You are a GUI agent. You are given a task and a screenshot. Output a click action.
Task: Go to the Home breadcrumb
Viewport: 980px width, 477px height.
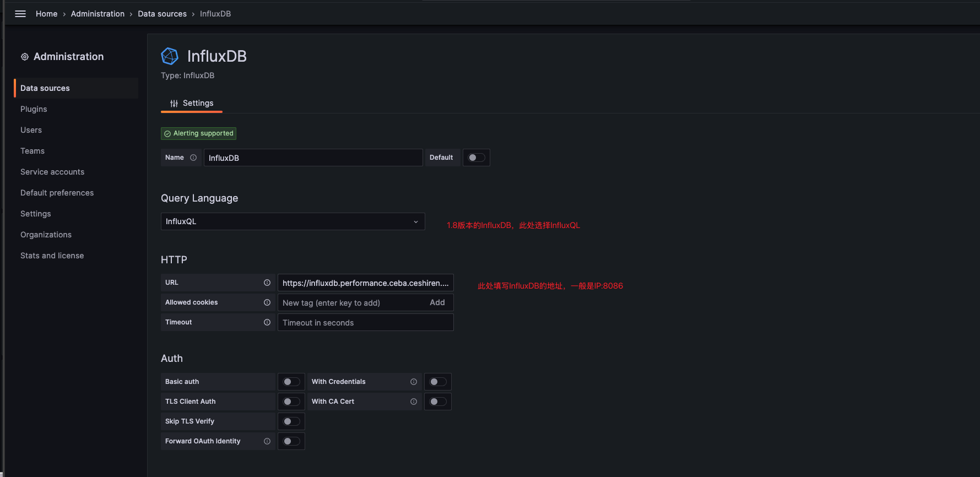coord(46,14)
